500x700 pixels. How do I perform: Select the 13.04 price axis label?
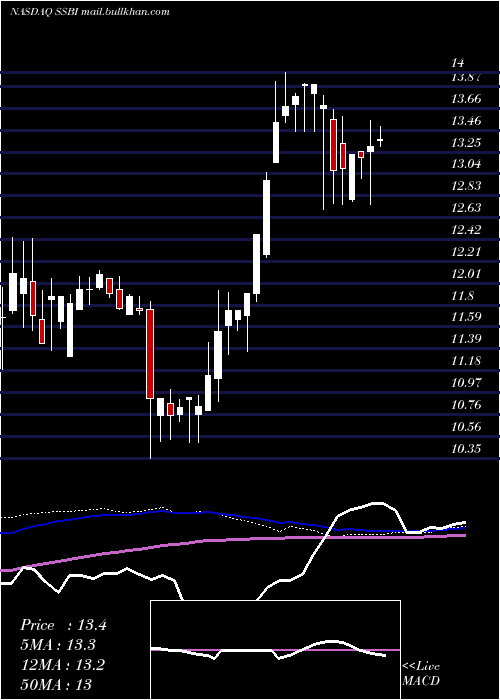[467, 164]
